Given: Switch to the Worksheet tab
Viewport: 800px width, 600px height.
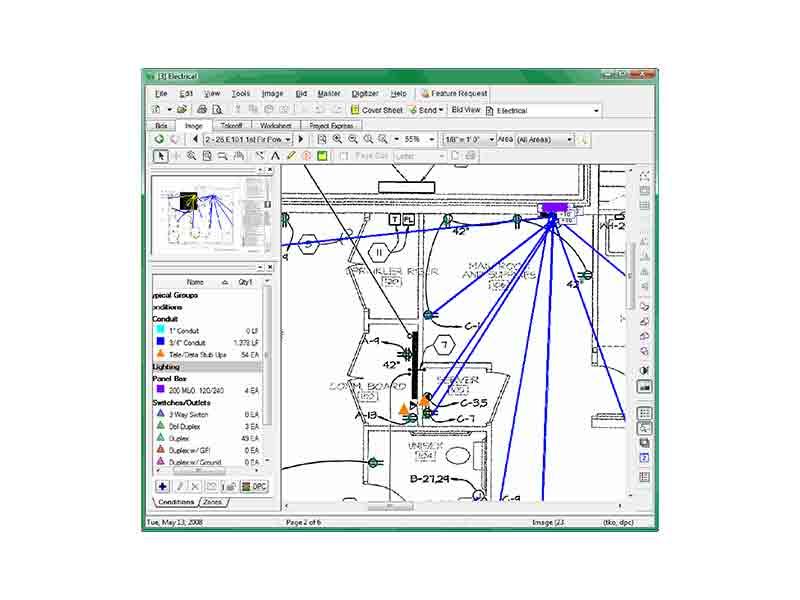Looking at the screenshot, I should click(x=276, y=126).
